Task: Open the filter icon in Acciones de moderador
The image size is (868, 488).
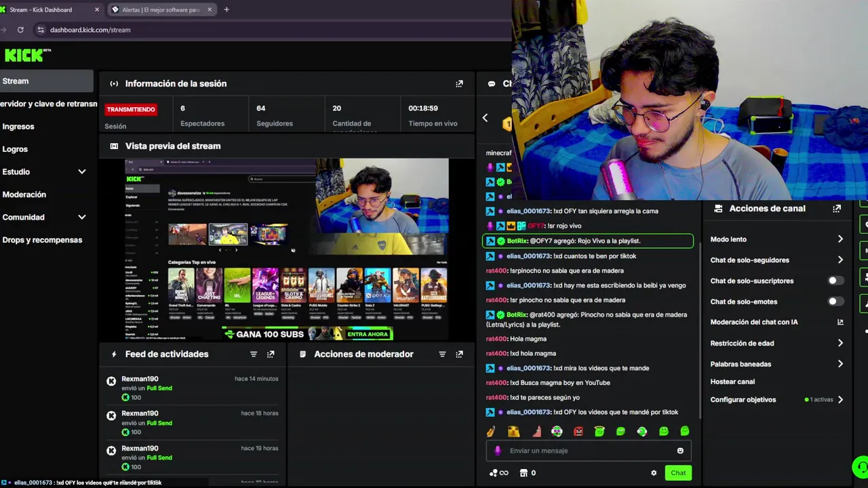Action: coord(442,354)
